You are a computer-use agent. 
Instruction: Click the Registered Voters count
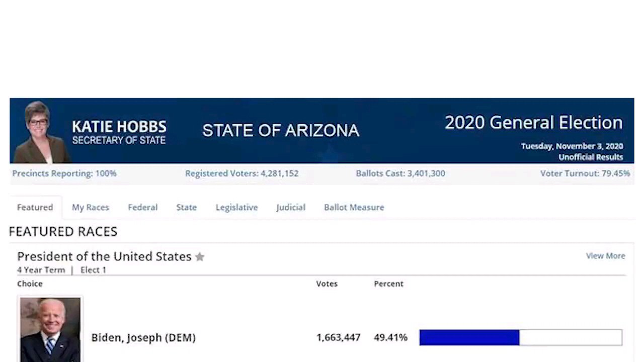[x=242, y=173]
